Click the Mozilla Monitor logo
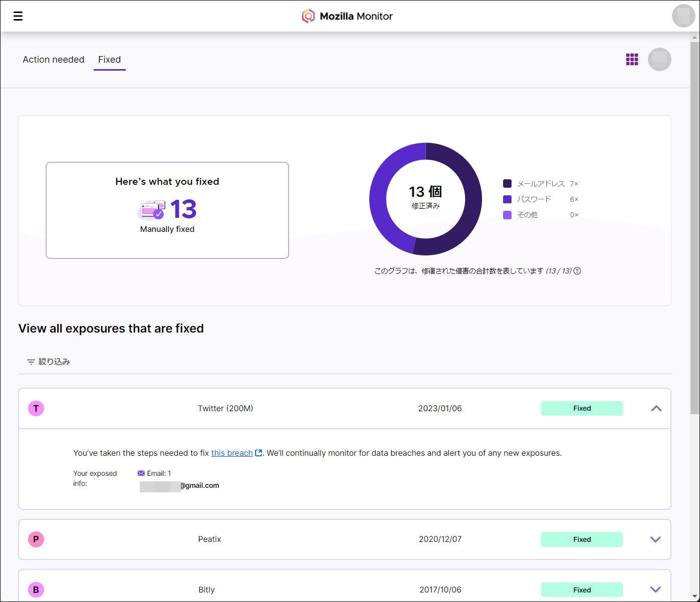Viewport: 700px width, 602px height. point(347,16)
